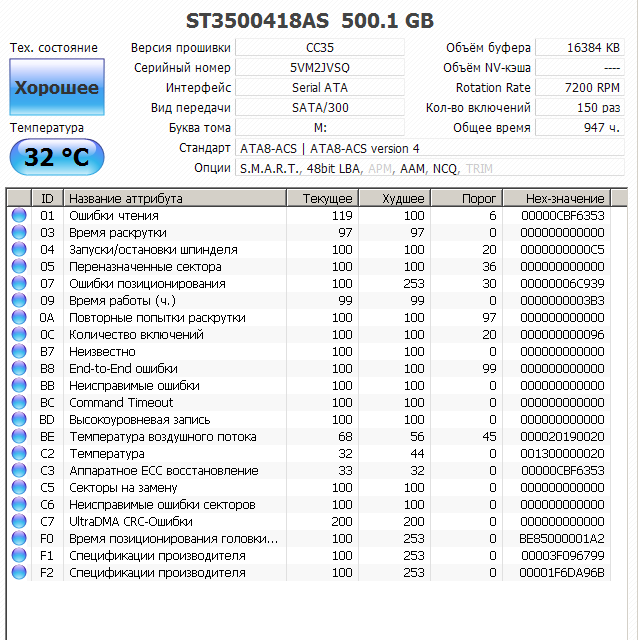Screen dimensions: 638x640
Task: Click the Порог column header
Action: pos(467,198)
